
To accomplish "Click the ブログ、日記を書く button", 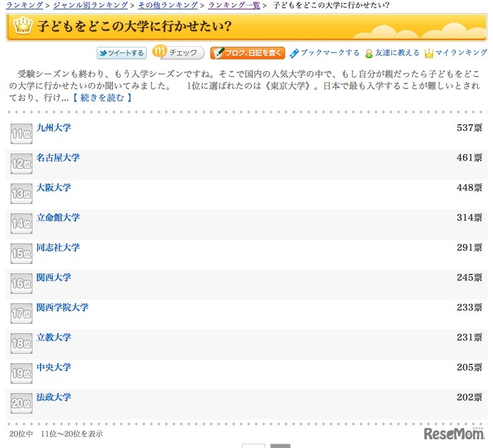I will tap(248, 53).
